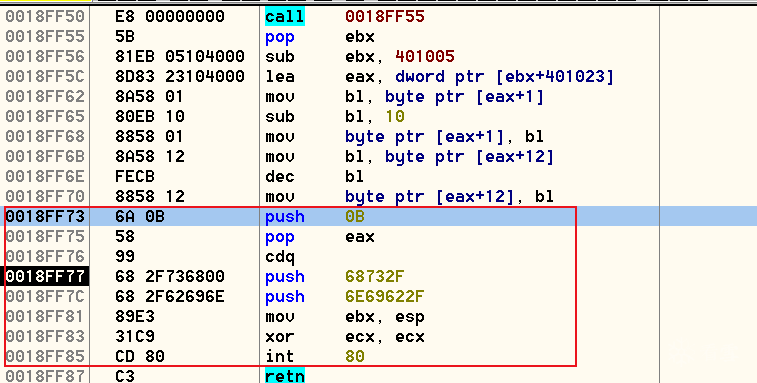
Task: Click hex bytes '8A58 01' at 0018FF62
Action: pos(149,97)
